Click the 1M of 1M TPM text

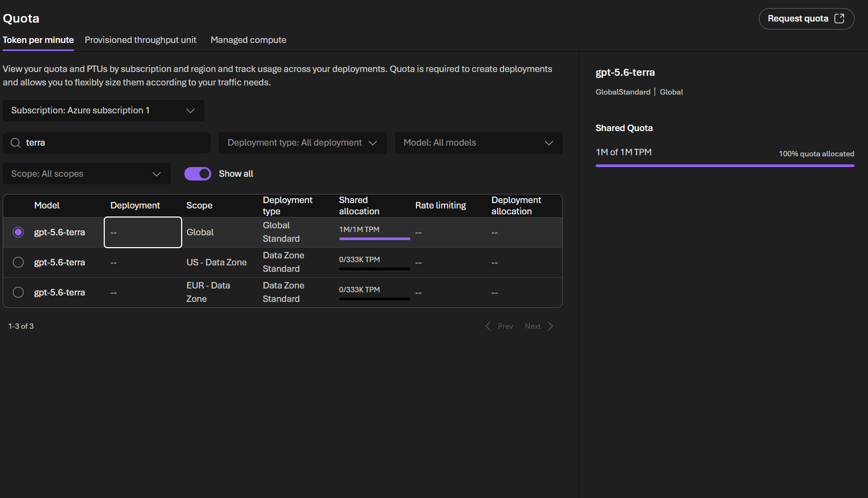coord(623,152)
